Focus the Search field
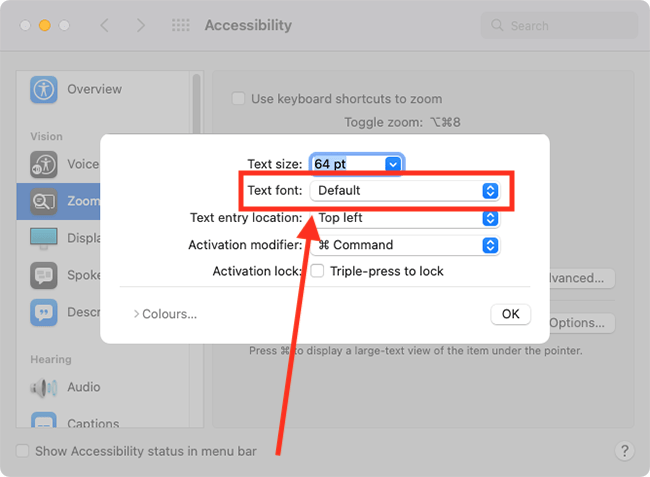650x477 pixels. pos(559,26)
